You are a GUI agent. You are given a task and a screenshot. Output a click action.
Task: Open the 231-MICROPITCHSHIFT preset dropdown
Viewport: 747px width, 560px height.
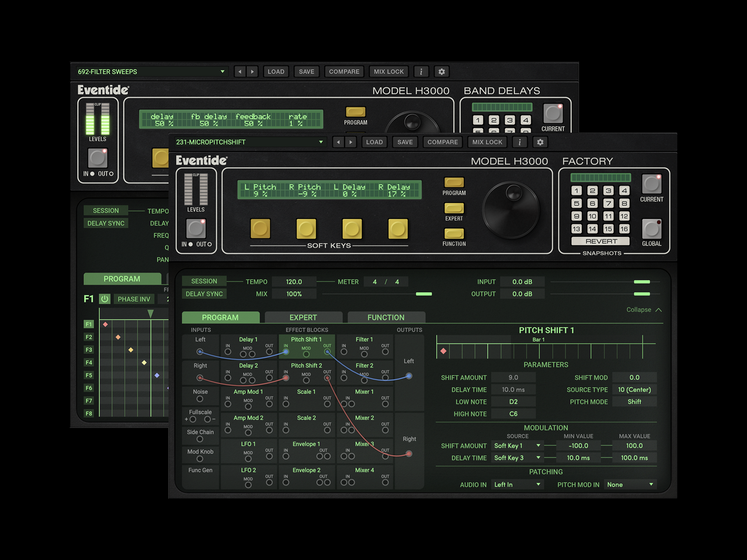click(249, 142)
